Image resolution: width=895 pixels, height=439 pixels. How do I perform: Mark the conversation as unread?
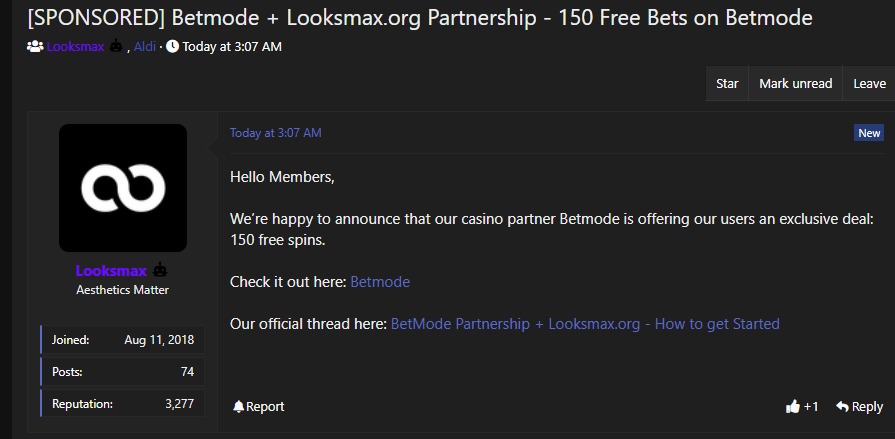pyautogui.click(x=796, y=84)
